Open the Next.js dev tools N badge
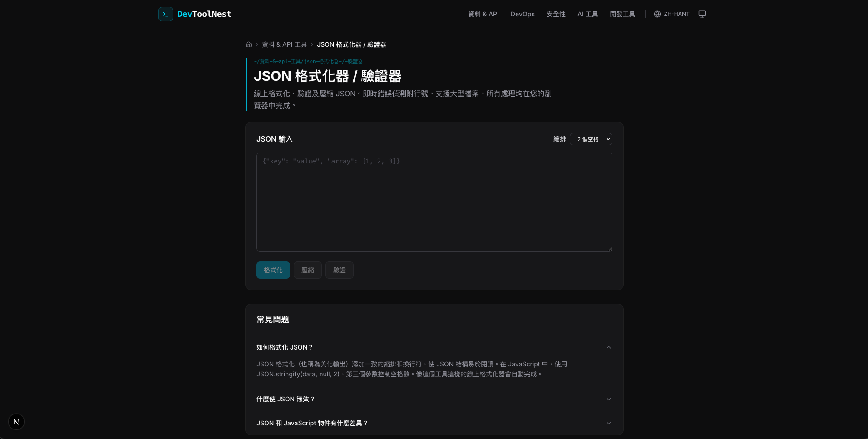868x439 pixels. [16, 422]
